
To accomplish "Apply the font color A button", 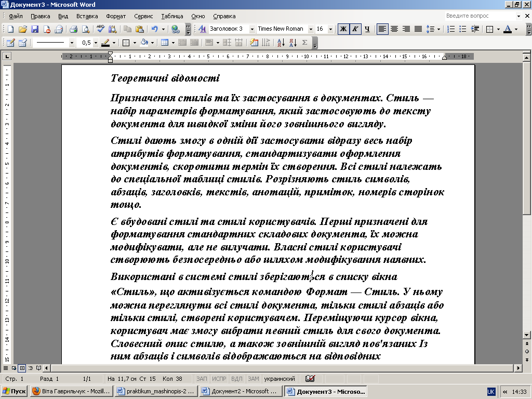I will pos(508,29).
